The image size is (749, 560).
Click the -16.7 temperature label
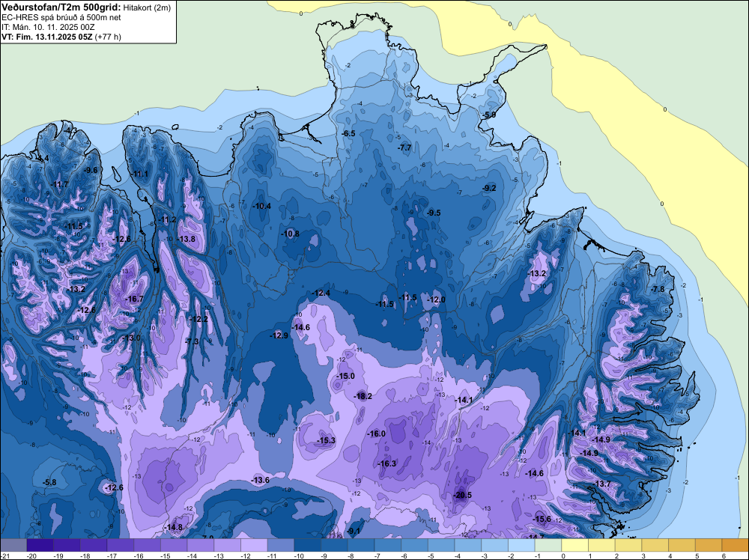134,299
